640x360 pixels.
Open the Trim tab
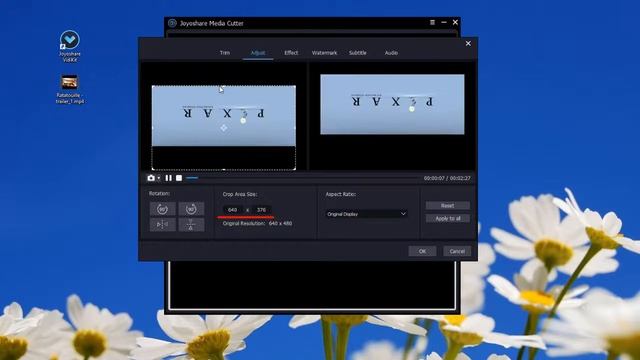[x=225, y=53]
